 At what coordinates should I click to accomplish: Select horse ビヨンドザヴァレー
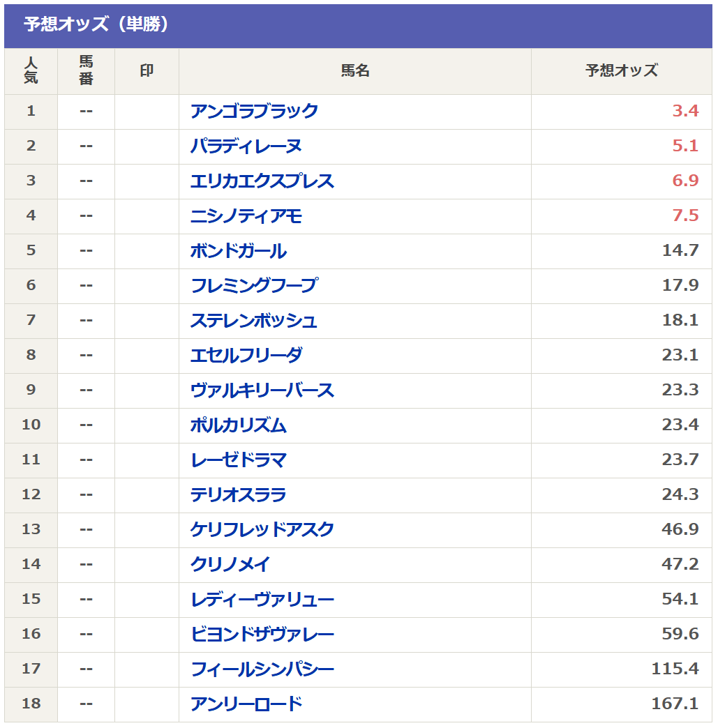[x=262, y=635]
